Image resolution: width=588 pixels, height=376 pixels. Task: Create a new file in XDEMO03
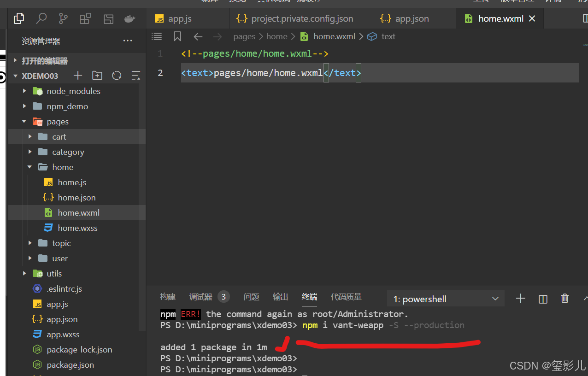click(77, 76)
